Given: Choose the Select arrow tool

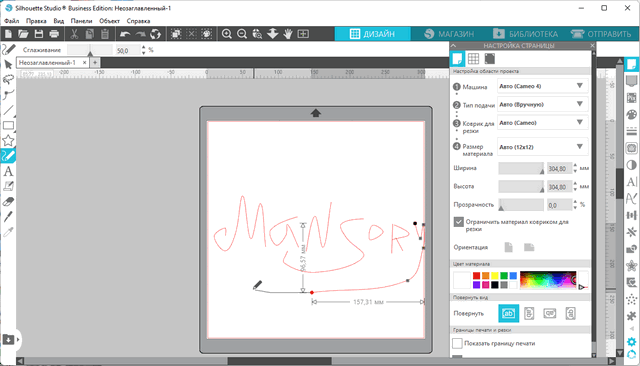Looking at the screenshot, I should [8, 64].
